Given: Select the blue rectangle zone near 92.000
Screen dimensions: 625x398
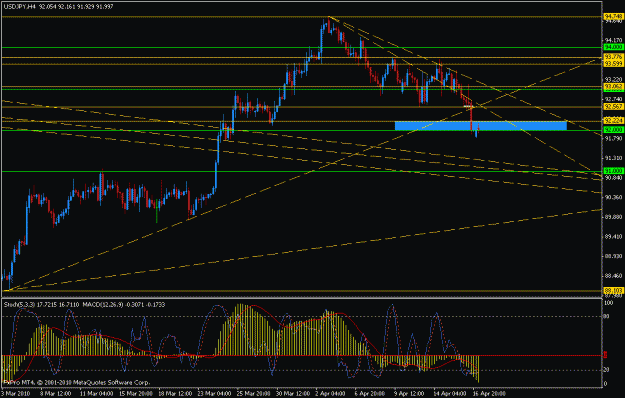Looking at the screenshot, I should (x=480, y=126).
